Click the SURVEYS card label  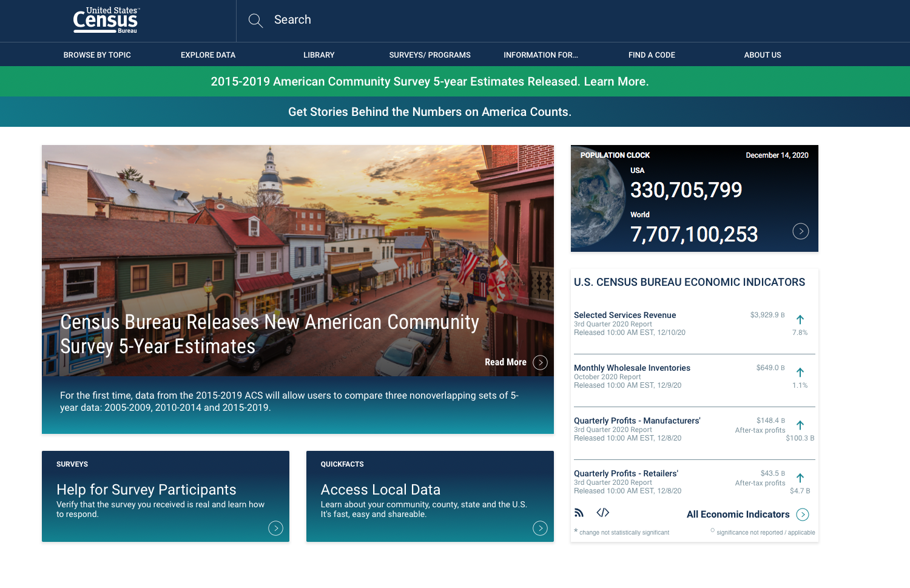click(x=72, y=464)
